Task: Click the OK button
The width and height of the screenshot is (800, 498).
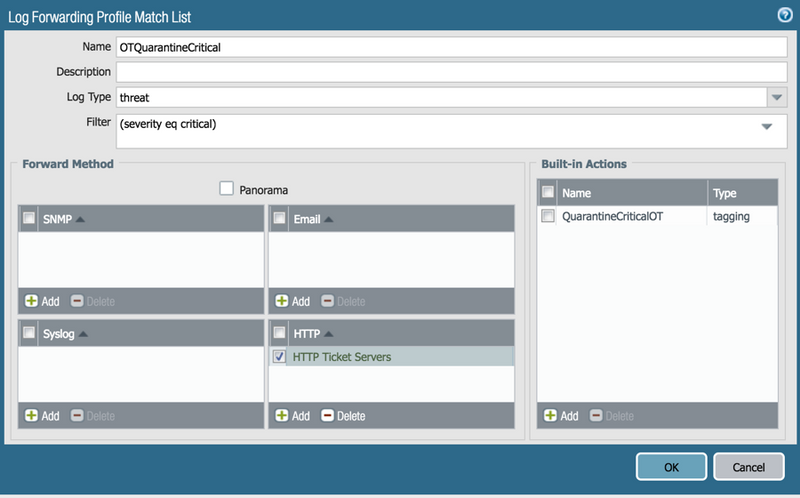Action: 671,467
